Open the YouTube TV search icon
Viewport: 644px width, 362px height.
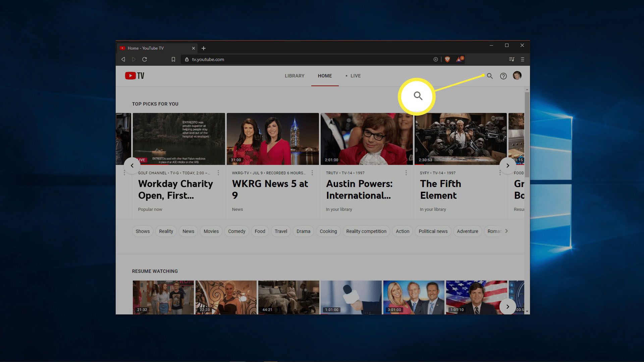tap(490, 76)
